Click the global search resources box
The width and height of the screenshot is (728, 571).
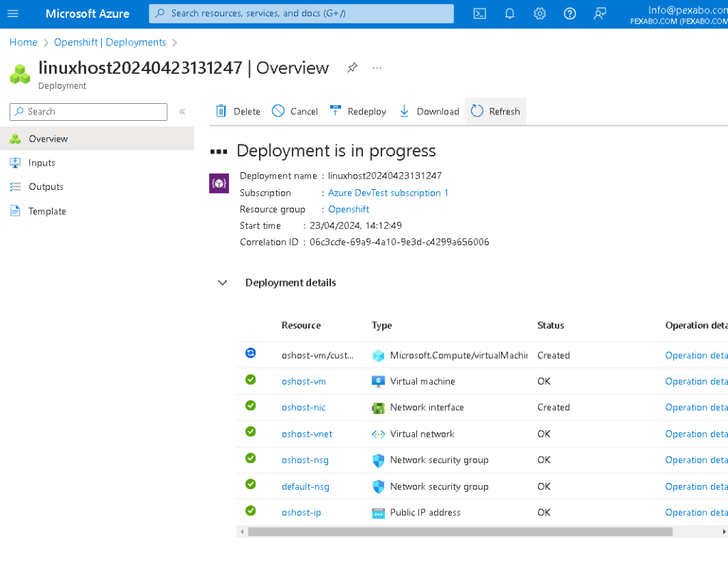[x=301, y=14]
